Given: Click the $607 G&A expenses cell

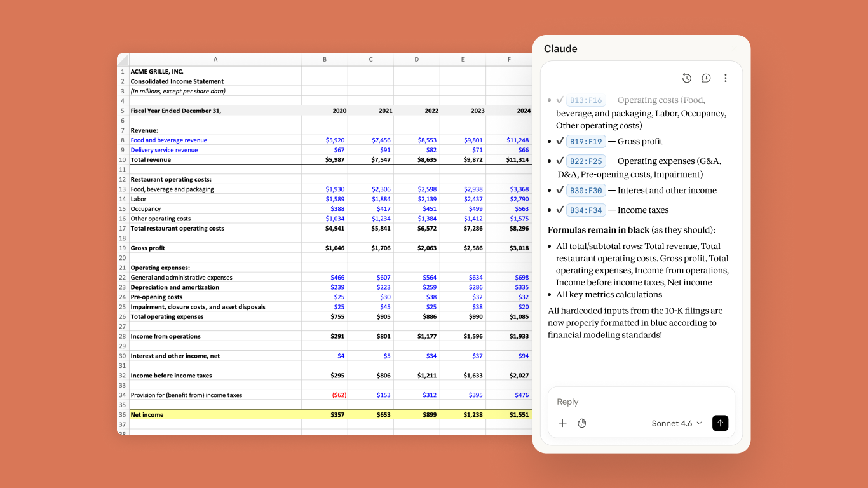Looking at the screenshot, I should pyautogui.click(x=370, y=277).
